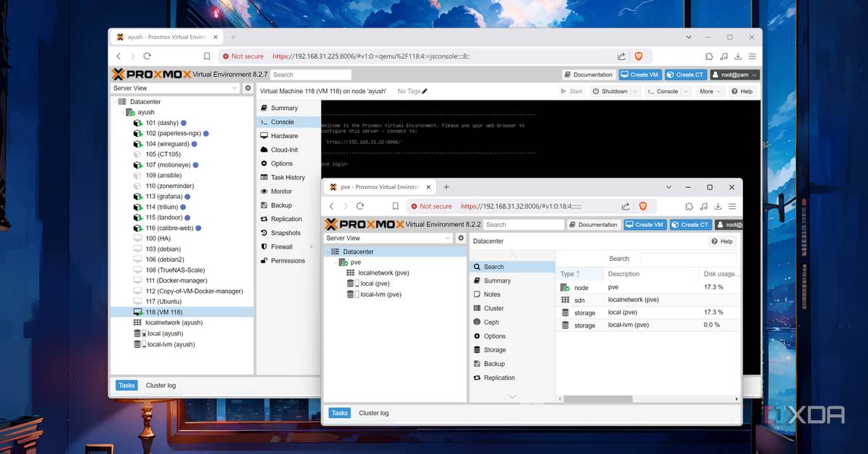Open the Shutdown dropdown arrow
The height and width of the screenshot is (454, 868).
pyautogui.click(x=635, y=92)
